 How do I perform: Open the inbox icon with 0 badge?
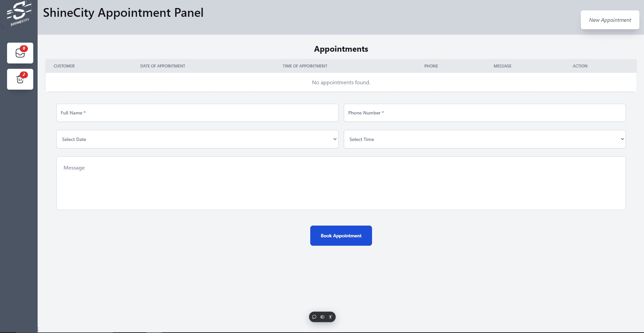(x=20, y=53)
